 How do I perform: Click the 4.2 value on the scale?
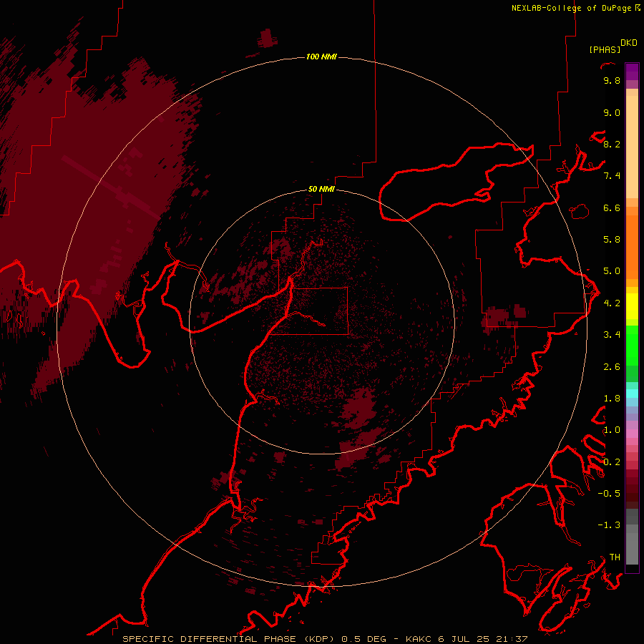click(612, 303)
